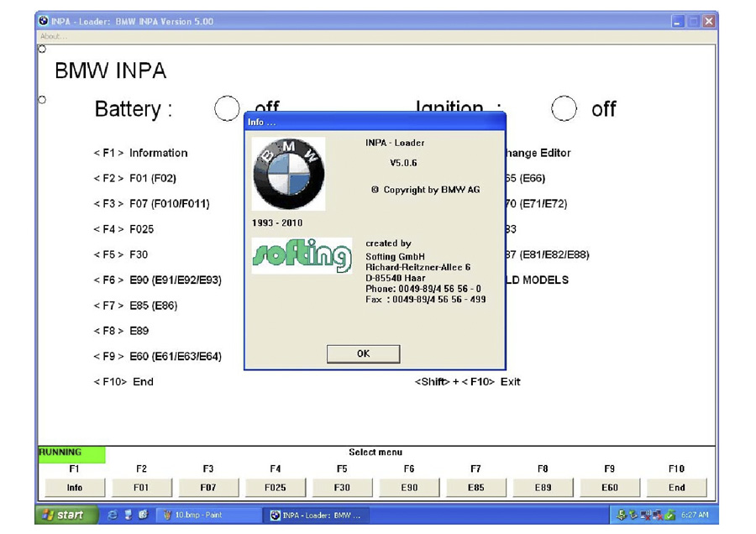Switch to 10.bmp Paint taskbar item

click(200, 515)
